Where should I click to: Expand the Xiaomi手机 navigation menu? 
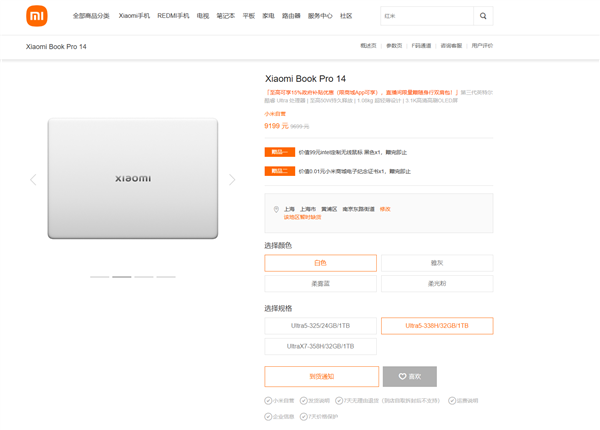click(x=134, y=16)
